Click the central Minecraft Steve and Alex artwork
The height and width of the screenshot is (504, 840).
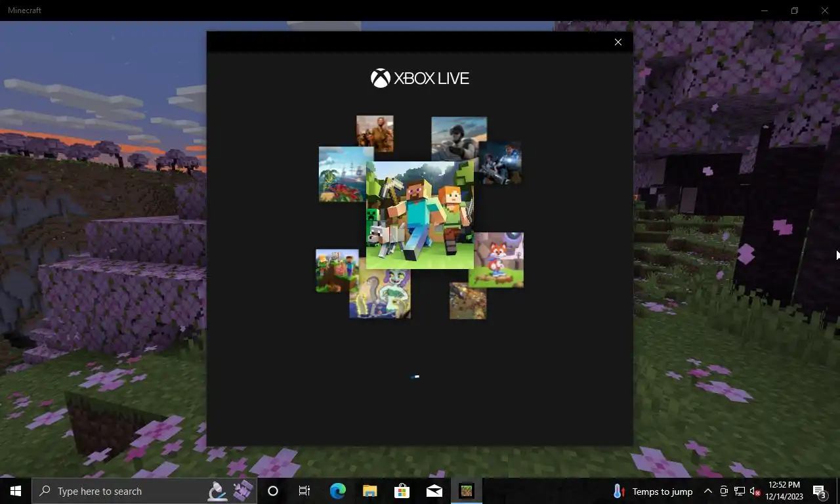[420, 215]
